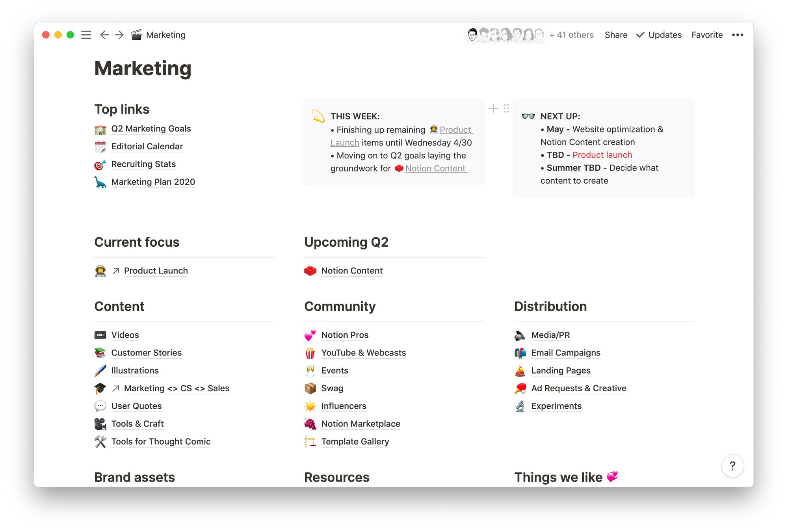The height and width of the screenshot is (532, 788).
Task: Click the Landing Pages sailboat icon
Action: [520, 370]
